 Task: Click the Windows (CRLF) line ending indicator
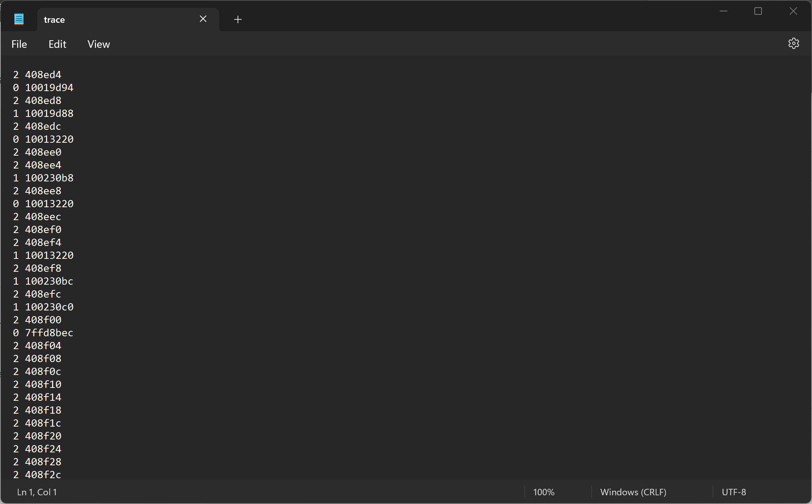click(x=633, y=492)
